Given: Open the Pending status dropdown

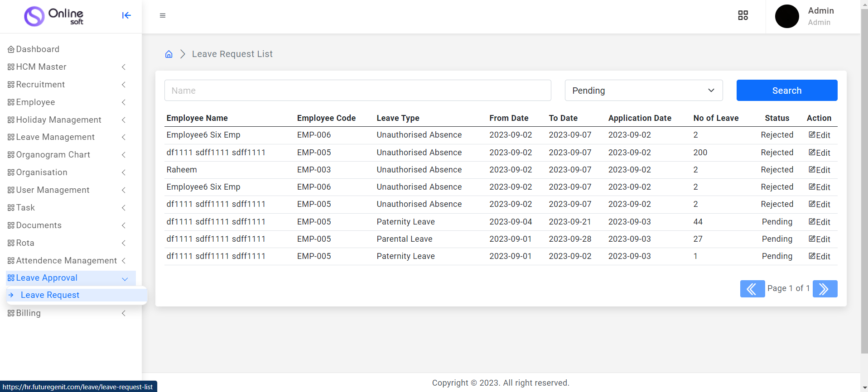Looking at the screenshot, I should coord(643,91).
